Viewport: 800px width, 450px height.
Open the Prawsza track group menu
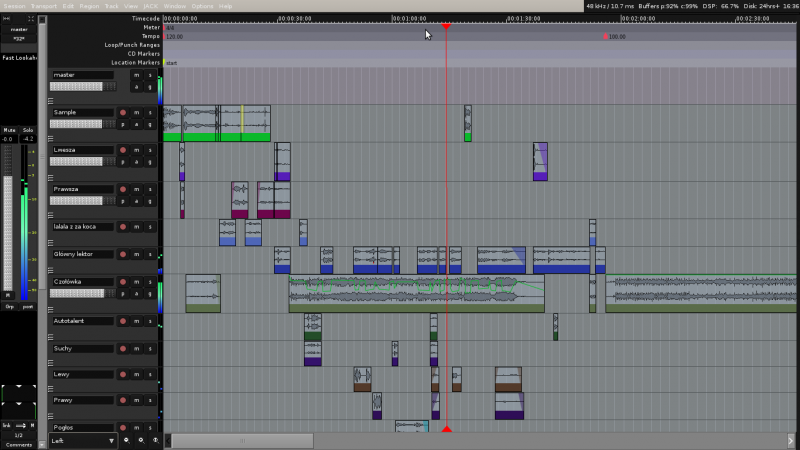point(150,202)
